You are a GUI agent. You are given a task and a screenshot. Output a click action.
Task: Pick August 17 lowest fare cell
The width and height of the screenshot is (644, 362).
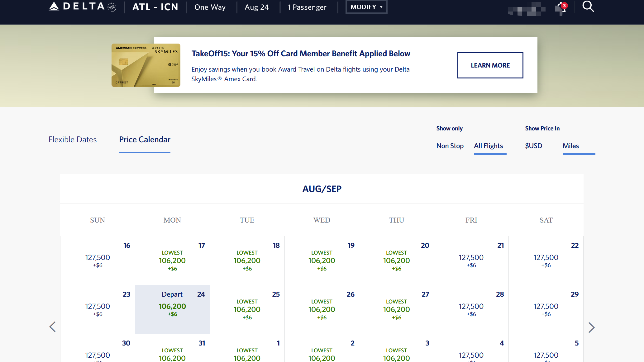(x=172, y=261)
